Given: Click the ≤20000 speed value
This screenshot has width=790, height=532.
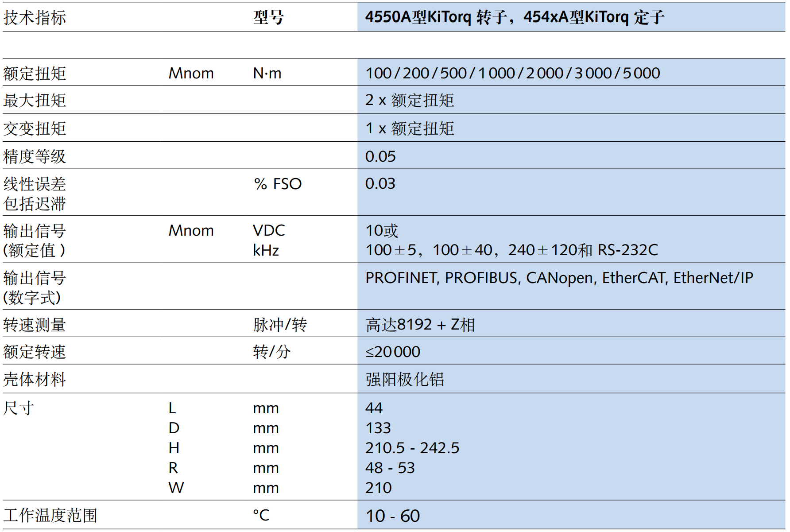Looking at the screenshot, I should (392, 352).
